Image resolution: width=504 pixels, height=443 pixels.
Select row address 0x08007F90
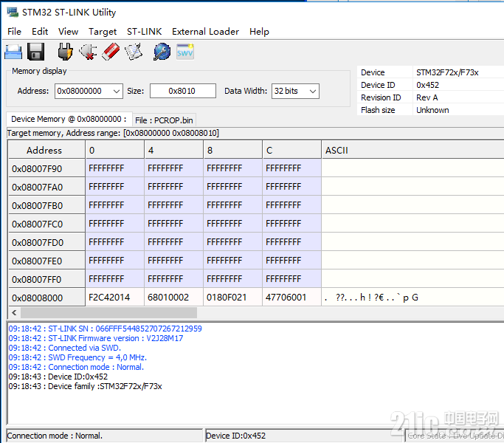pos(46,168)
